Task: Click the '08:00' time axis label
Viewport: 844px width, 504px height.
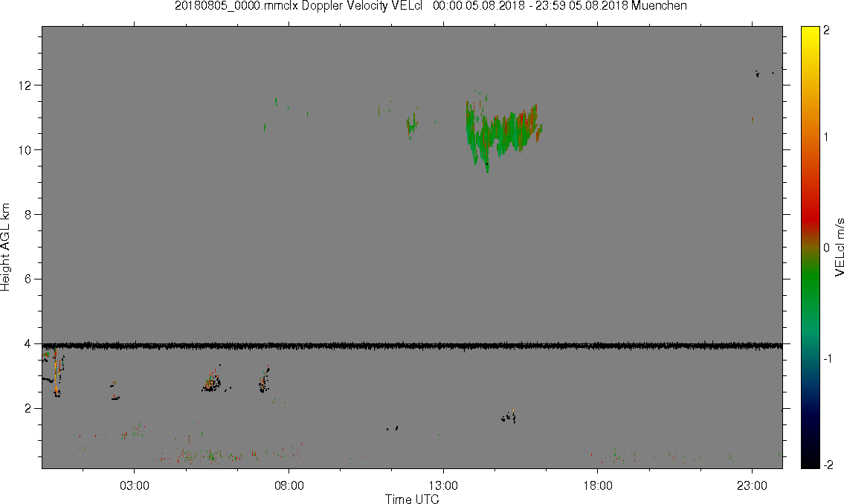Action: point(289,485)
